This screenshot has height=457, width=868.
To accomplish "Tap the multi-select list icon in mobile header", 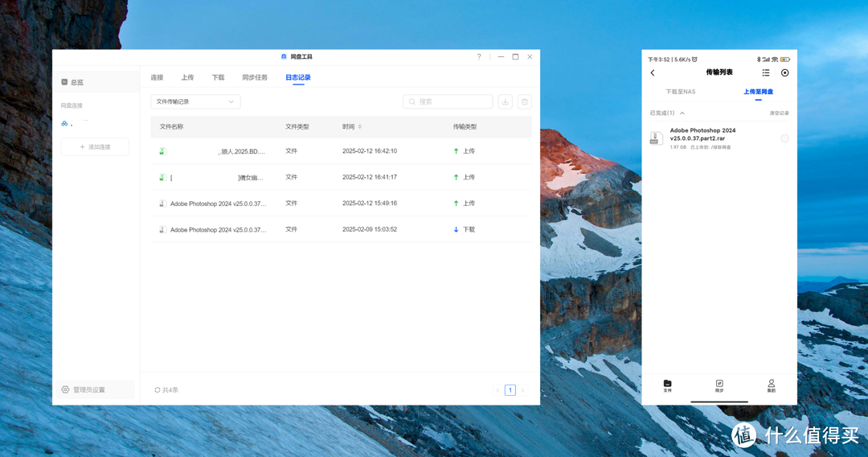I will click(766, 73).
